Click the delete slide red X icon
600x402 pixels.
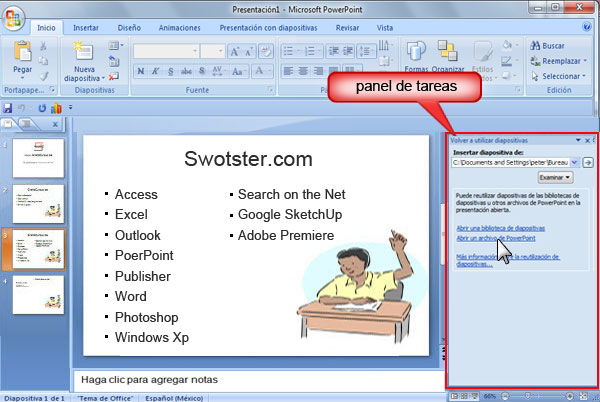pos(114,77)
